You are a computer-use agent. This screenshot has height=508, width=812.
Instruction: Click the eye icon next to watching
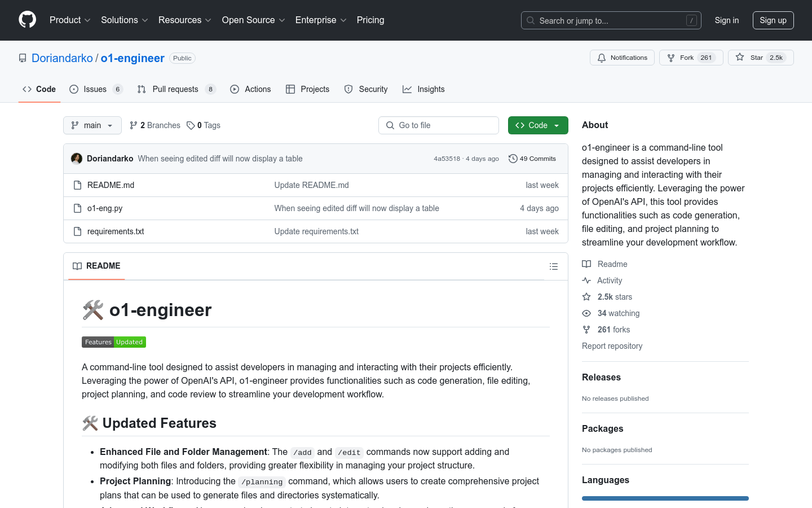(x=586, y=313)
